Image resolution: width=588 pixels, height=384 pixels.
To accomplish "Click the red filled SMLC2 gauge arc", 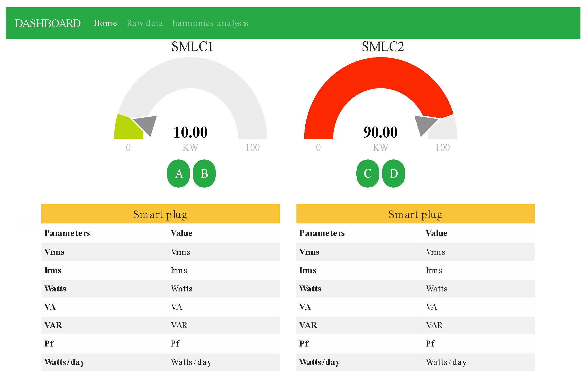I will click(x=380, y=73).
